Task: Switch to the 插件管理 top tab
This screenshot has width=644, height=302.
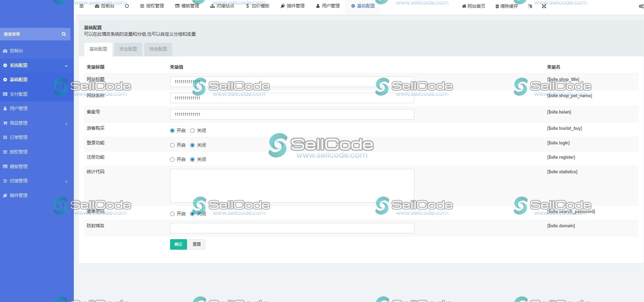Action: click(293, 6)
